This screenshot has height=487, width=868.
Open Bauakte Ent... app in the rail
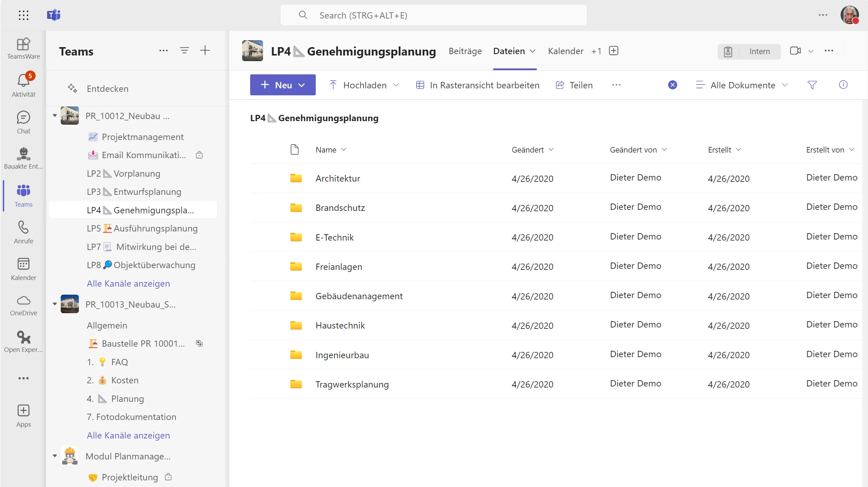(x=23, y=158)
